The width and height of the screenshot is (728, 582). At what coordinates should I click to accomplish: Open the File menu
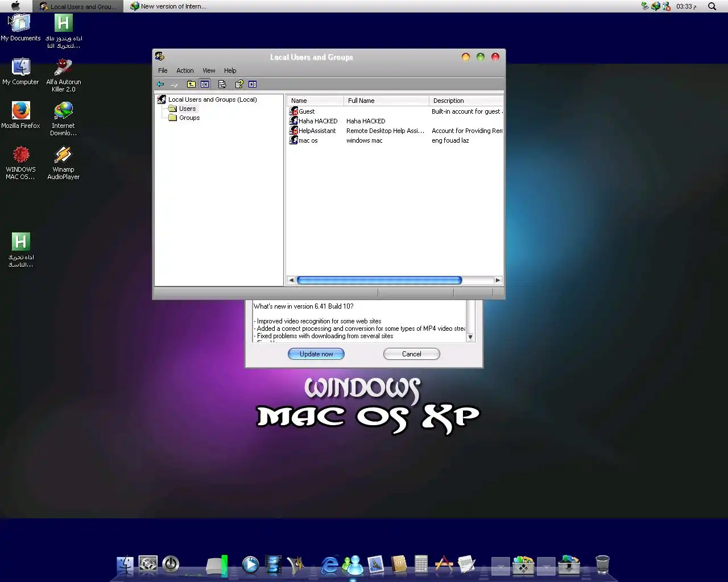click(163, 70)
